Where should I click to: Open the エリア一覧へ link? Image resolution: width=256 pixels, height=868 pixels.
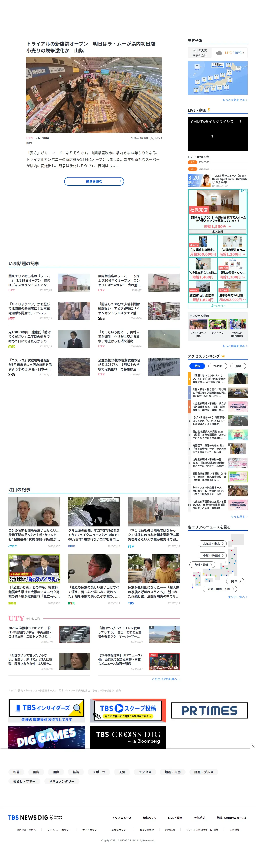point(238,597)
